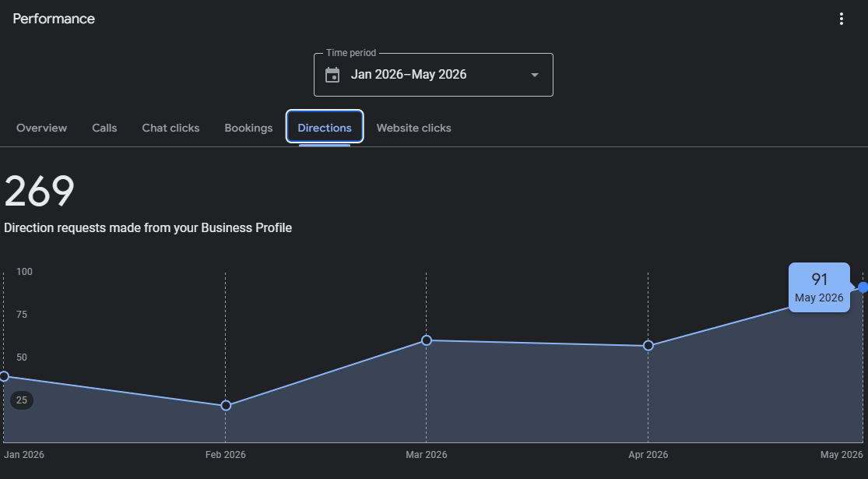Viewport: 868px width, 479px height.
Task: Click the 100 y-axis label
Action: pos(24,272)
